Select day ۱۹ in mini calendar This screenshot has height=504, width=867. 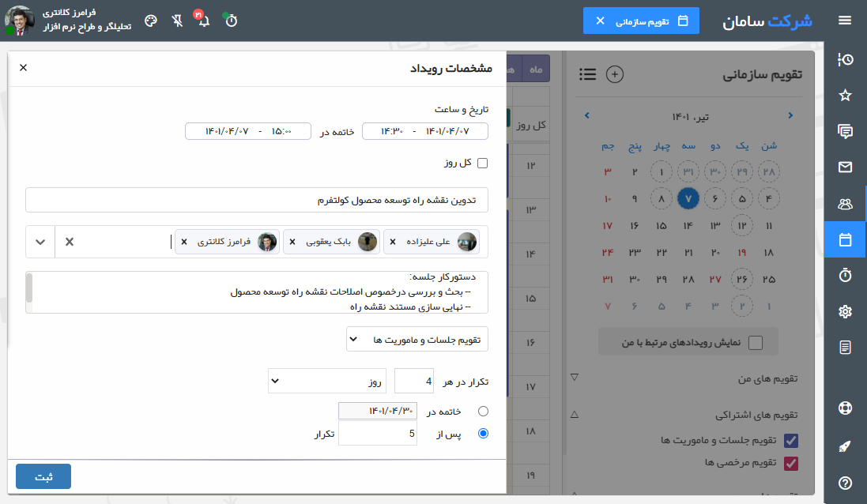(x=741, y=253)
